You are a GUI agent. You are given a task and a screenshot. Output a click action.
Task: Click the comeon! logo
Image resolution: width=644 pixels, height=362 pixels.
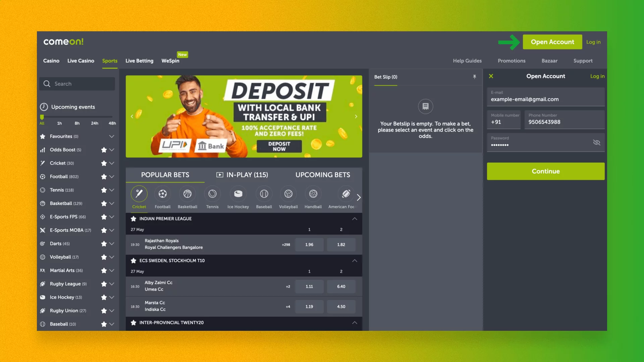click(x=63, y=42)
